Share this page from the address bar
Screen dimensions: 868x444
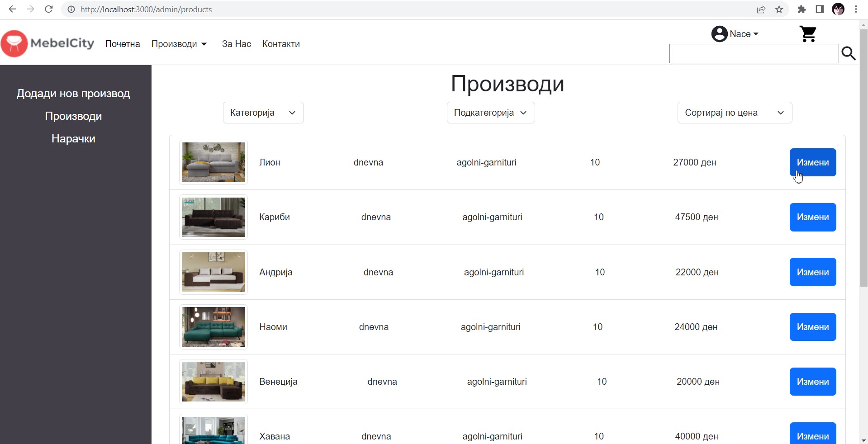coord(761,9)
